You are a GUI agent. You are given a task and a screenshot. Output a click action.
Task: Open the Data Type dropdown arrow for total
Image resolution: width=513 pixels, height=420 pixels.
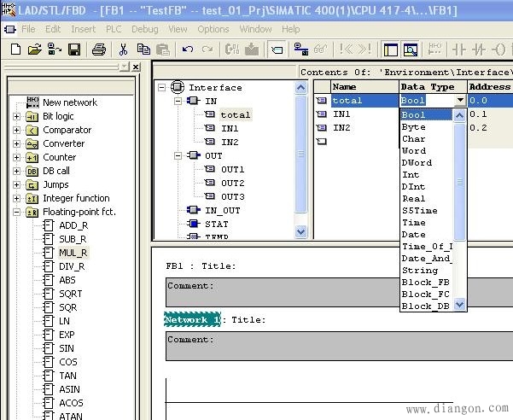pyautogui.click(x=460, y=101)
